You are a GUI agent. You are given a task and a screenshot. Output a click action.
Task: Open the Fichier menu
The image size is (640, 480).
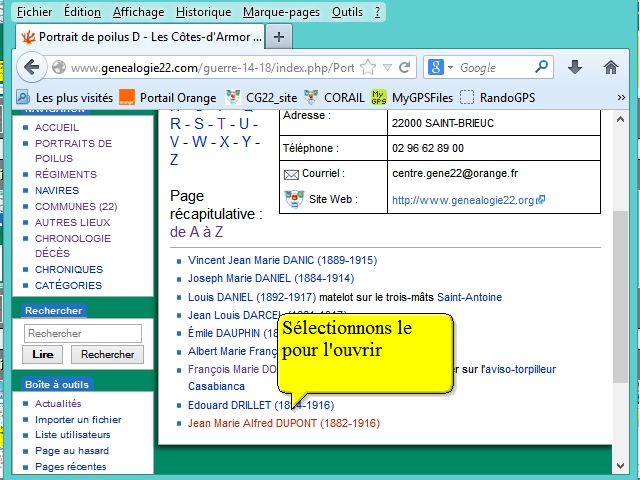(x=34, y=12)
